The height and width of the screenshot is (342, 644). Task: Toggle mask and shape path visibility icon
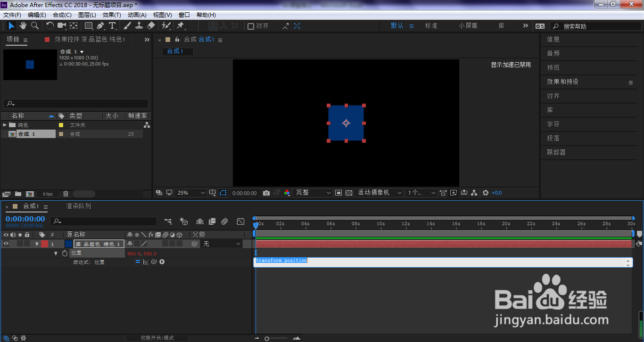[223, 193]
